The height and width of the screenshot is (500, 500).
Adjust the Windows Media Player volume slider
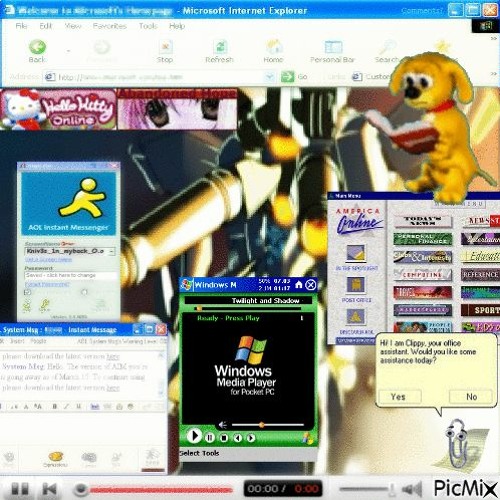268,425
